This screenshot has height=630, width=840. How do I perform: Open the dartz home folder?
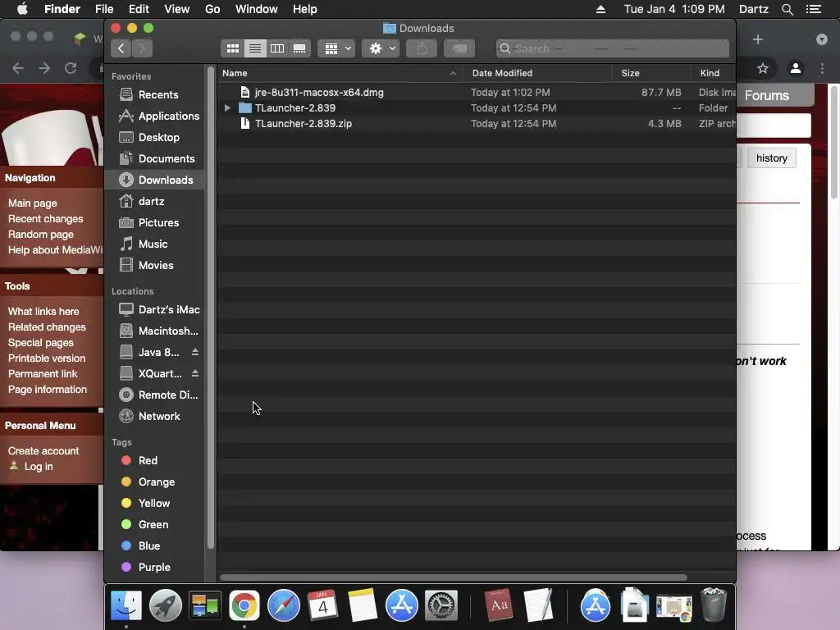154,202
